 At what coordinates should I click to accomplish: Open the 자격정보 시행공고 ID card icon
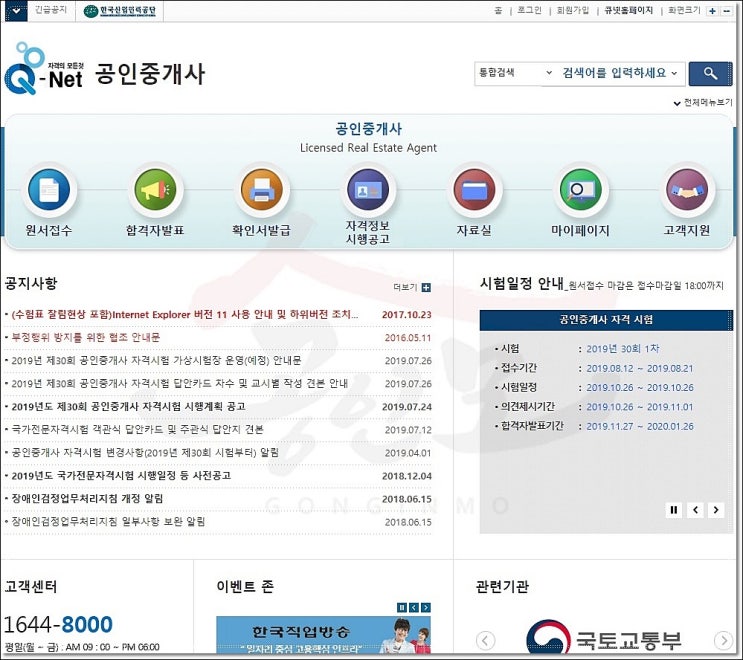[x=368, y=190]
